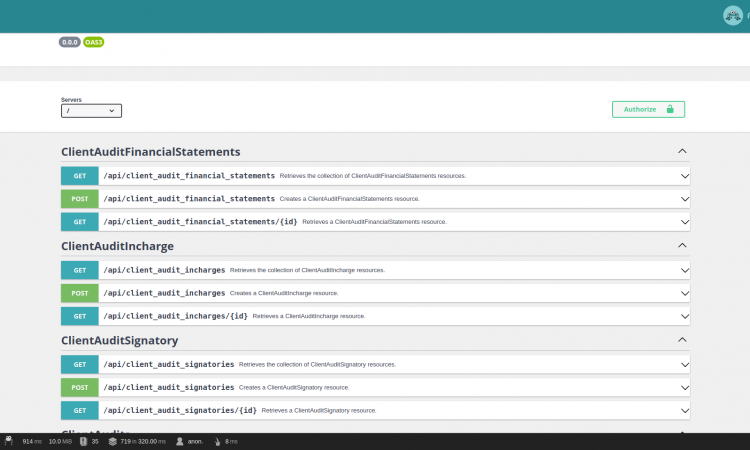Click the API Platform spider logo icon
The height and width of the screenshot is (450, 750).
[x=732, y=15]
